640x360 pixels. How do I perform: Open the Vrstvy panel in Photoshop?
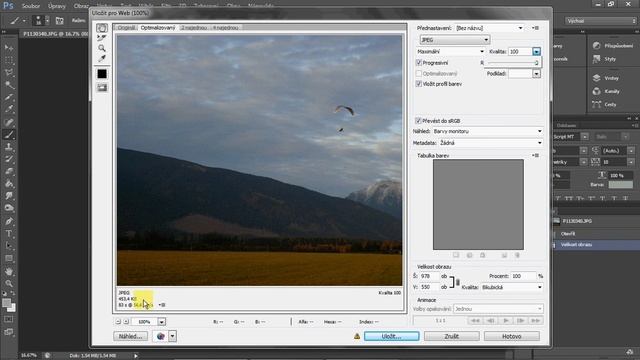[x=606, y=78]
